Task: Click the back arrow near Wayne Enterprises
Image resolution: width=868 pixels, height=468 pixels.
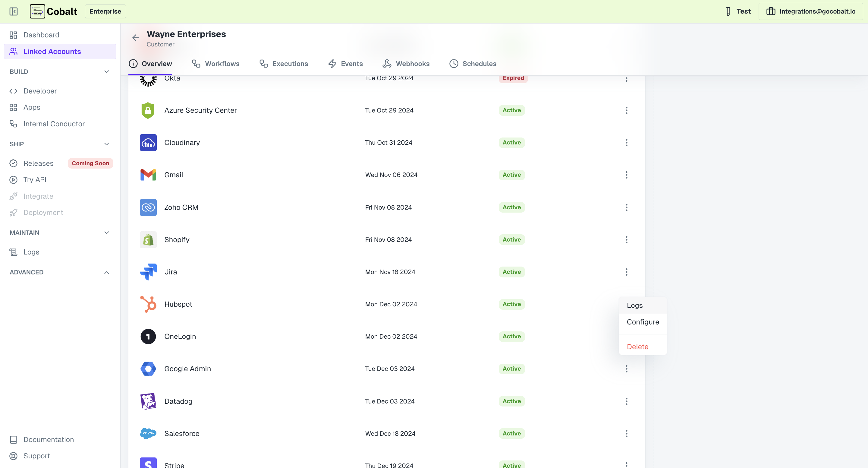Action: 135,37
